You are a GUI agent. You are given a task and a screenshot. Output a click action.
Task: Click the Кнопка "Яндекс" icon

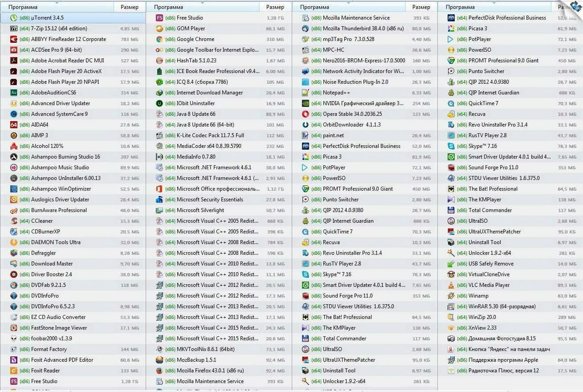click(x=451, y=349)
